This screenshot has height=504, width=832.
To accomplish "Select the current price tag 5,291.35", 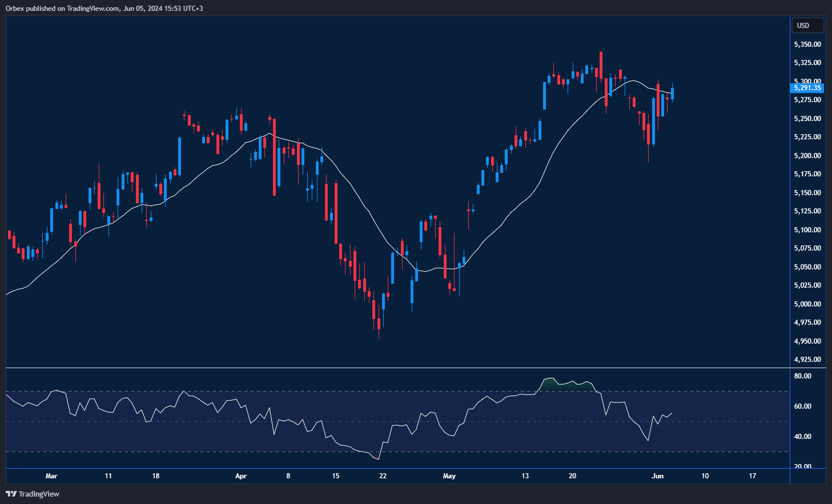I will (x=807, y=88).
